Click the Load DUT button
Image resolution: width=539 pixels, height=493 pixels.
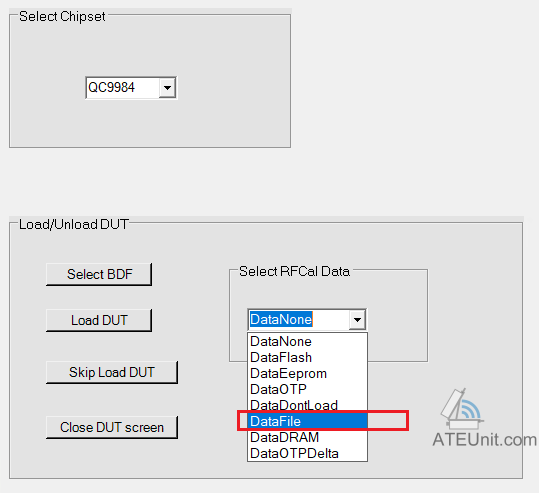pos(99,320)
